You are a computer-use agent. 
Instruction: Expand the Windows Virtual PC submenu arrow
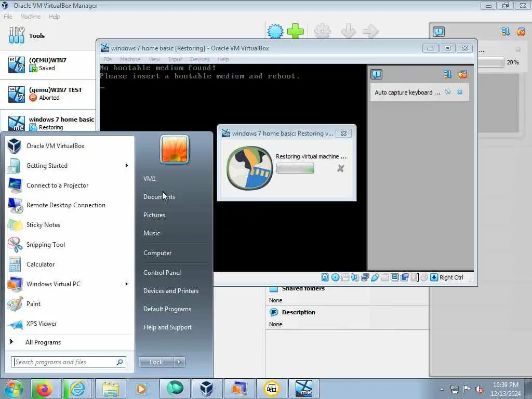127,284
